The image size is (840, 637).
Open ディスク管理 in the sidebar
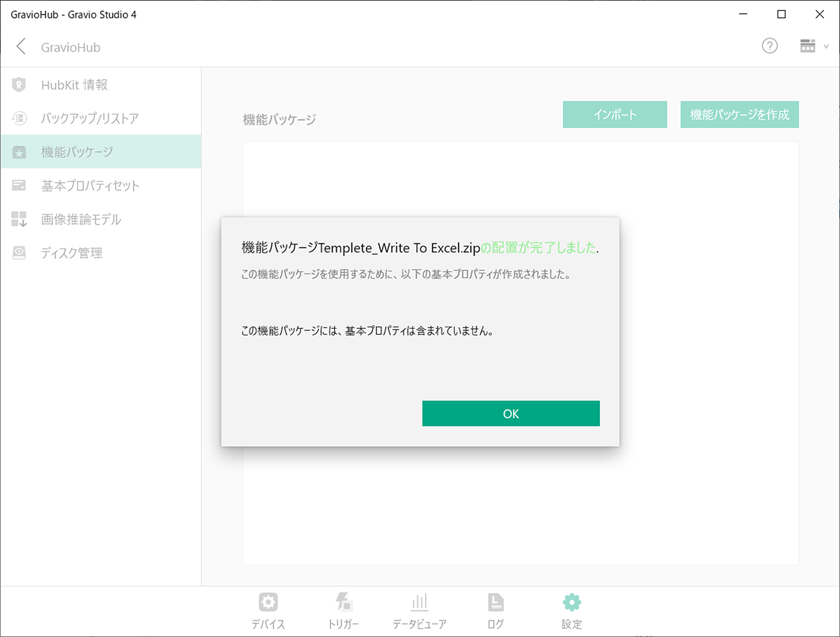coord(101,253)
